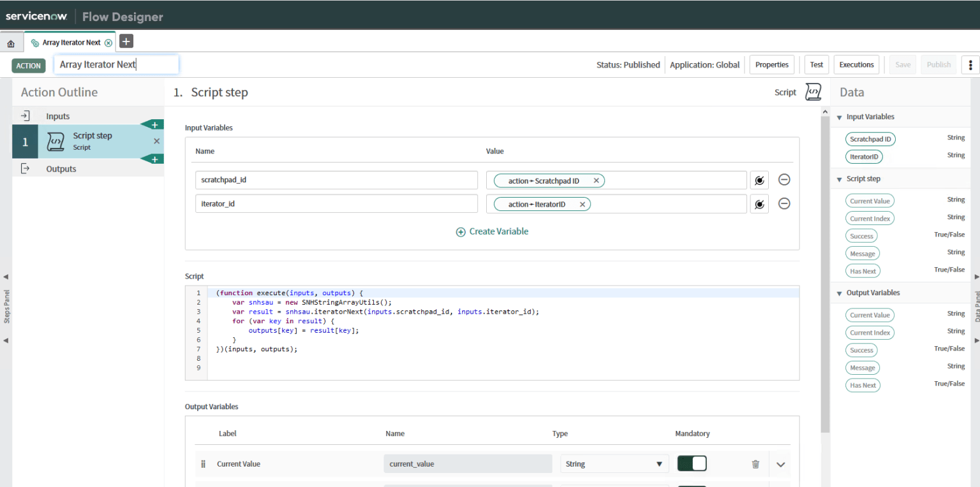The width and height of the screenshot is (980, 487).
Task: Open the Type dropdown showing String
Action: pyautogui.click(x=613, y=463)
